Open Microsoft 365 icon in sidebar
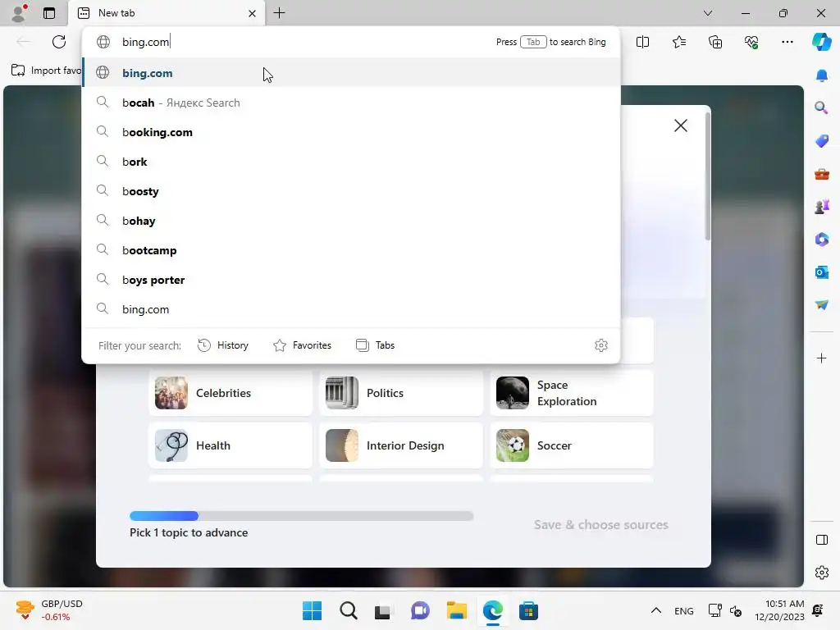840x630 pixels. click(x=822, y=239)
